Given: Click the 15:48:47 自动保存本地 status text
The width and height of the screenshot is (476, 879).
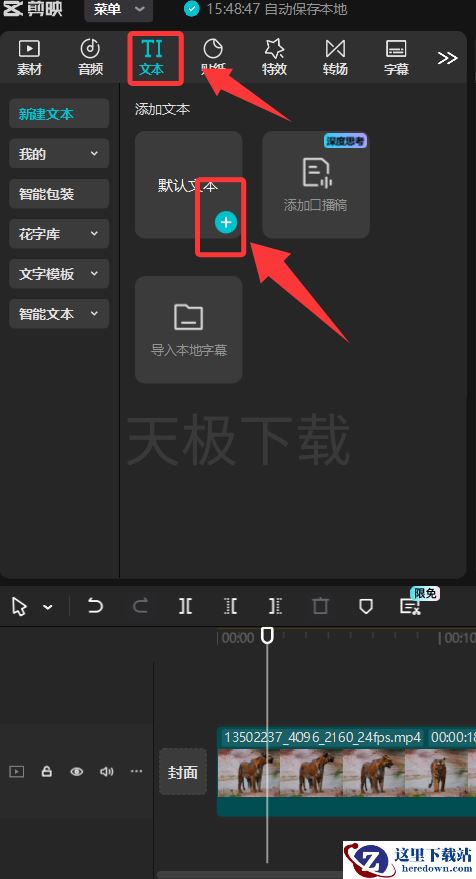Looking at the screenshot, I should coord(276,9).
